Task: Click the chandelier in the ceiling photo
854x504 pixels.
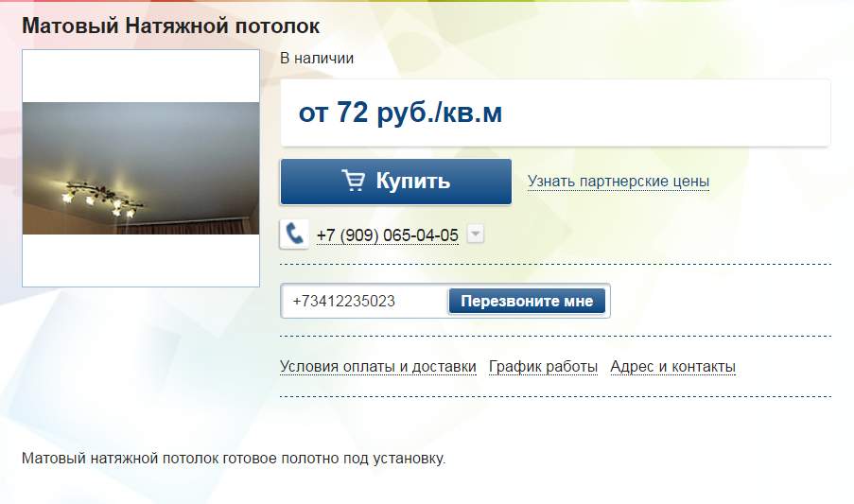Action: [x=103, y=197]
